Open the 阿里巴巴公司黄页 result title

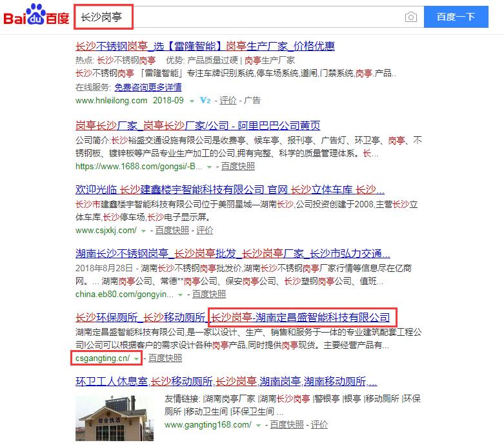click(197, 125)
